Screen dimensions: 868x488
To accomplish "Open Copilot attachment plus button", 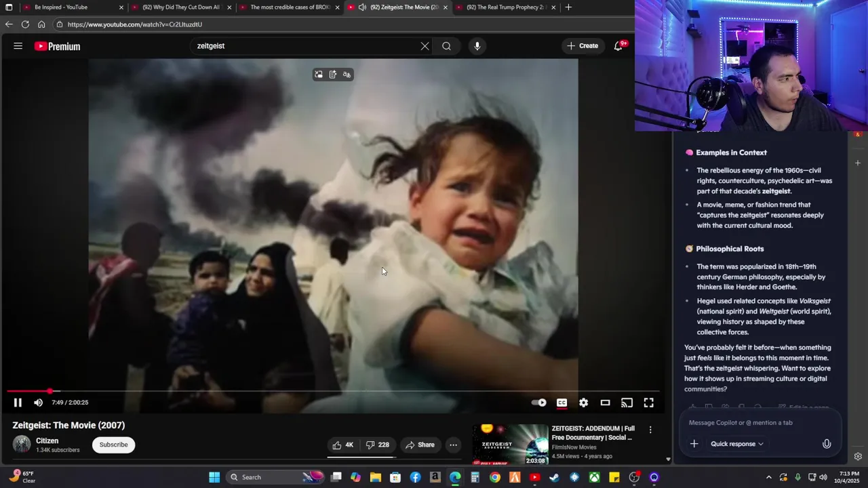I will coord(694,444).
